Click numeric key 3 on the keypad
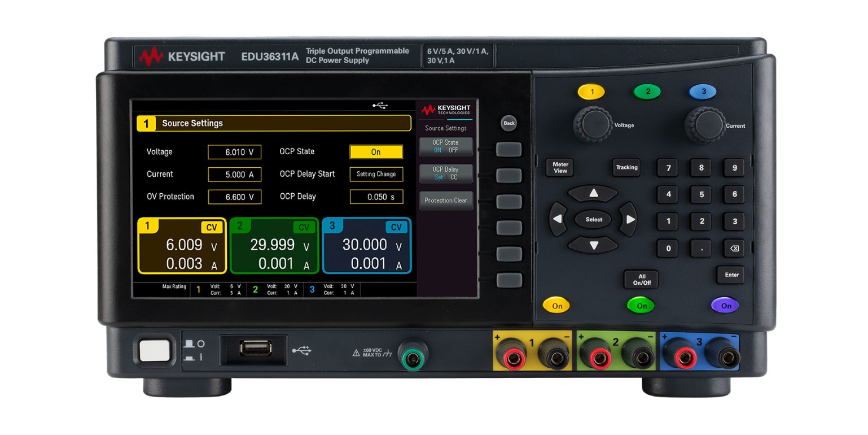 [x=734, y=221]
